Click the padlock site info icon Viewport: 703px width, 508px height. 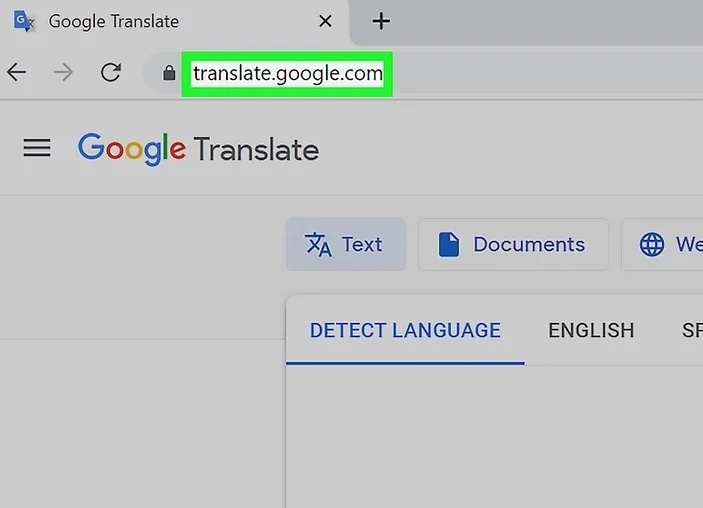click(168, 74)
